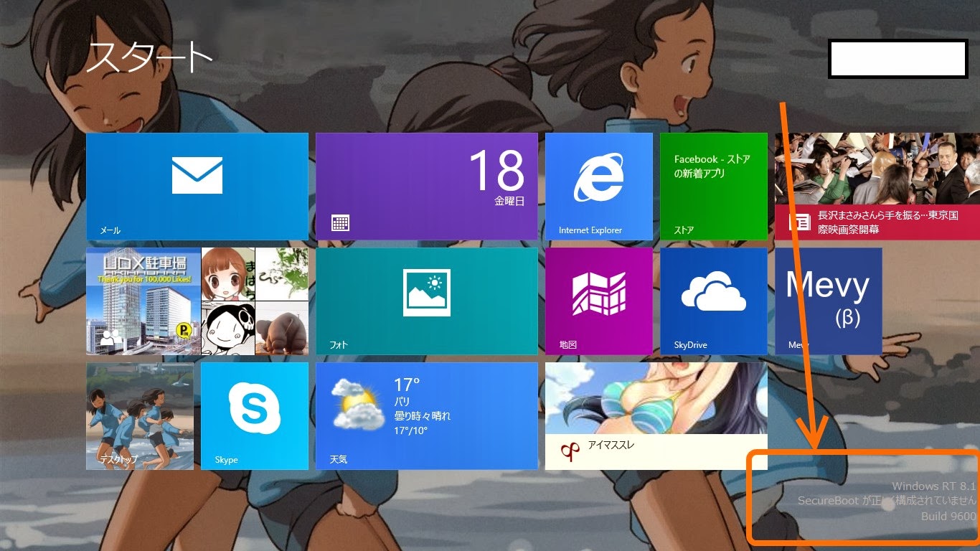Image resolution: width=980 pixels, height=551 pixels.
Task: Launch the Skype tile
Action: (255, 416)
